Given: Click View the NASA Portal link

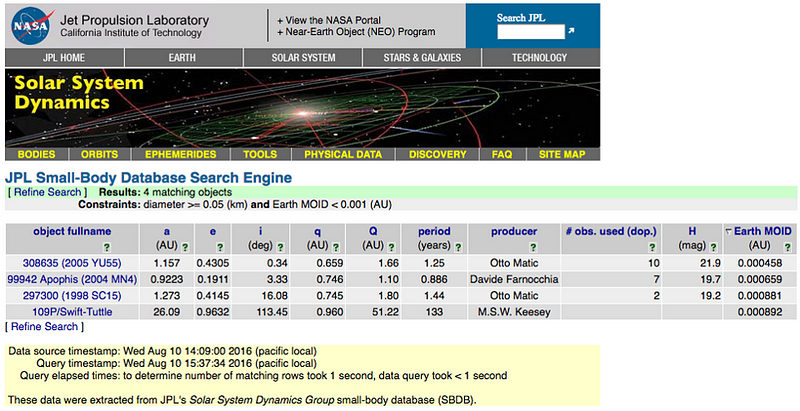Looking at the screenshot, I should click(x=329, y=20).
